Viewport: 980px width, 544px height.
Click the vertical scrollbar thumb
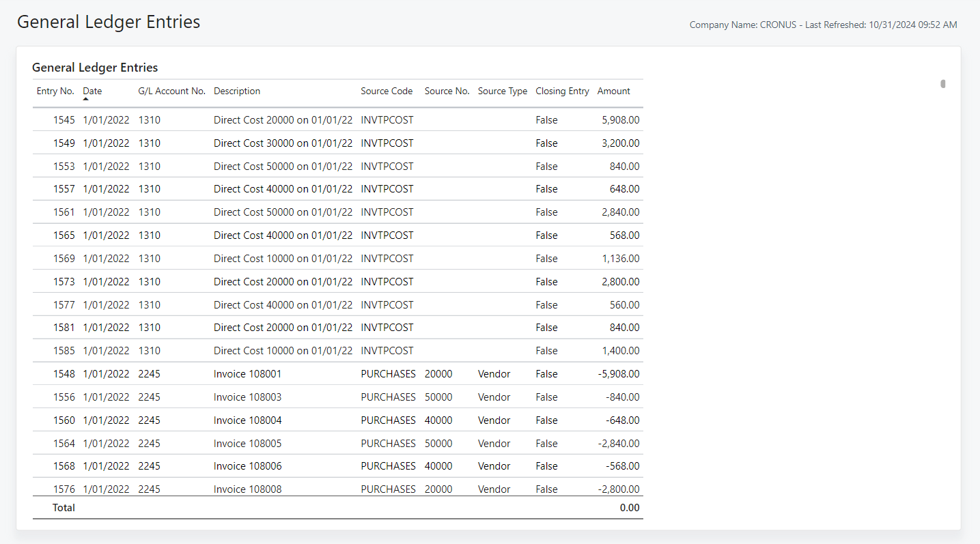click(943, 82)
